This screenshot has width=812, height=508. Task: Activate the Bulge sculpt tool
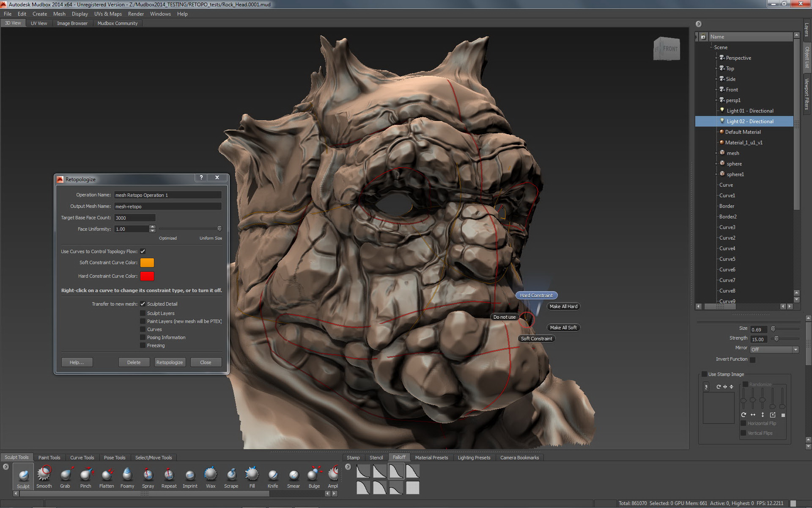(314, 475)
